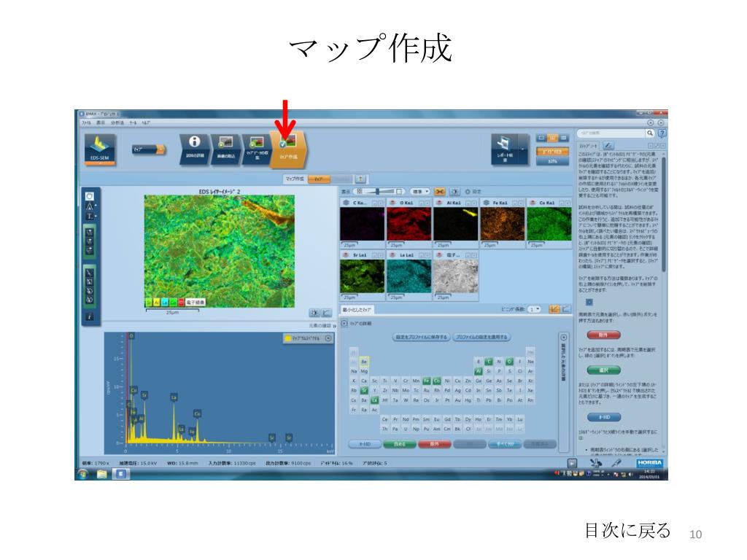Click brightness icon in map display toolbar
747x560 pixels.
coord(454,192)
